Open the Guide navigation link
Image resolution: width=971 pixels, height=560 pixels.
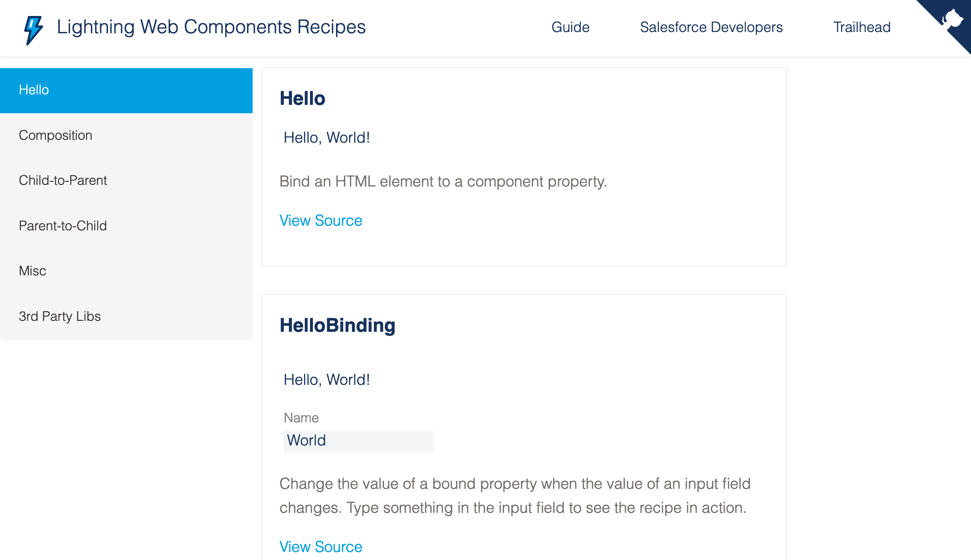(571, 27)
